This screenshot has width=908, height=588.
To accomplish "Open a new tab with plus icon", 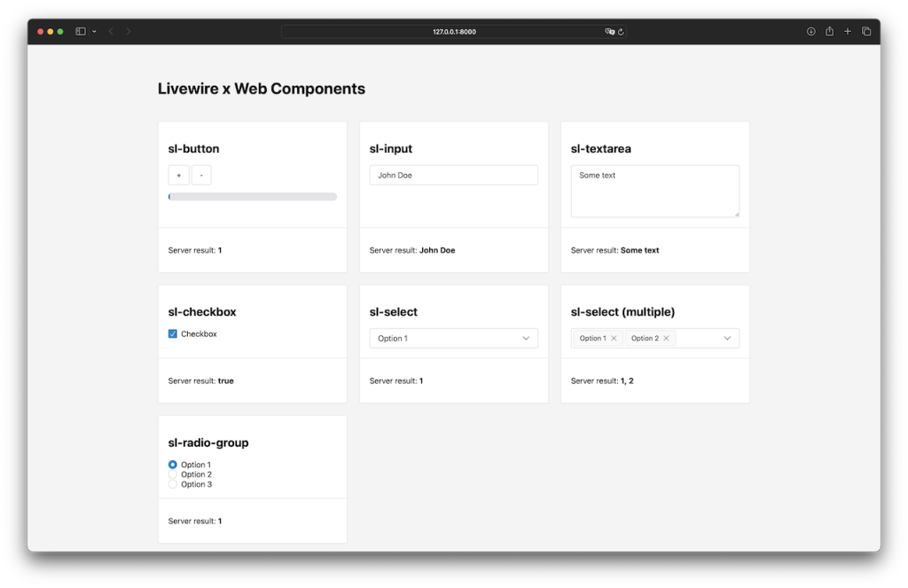I will pos(847,31).
